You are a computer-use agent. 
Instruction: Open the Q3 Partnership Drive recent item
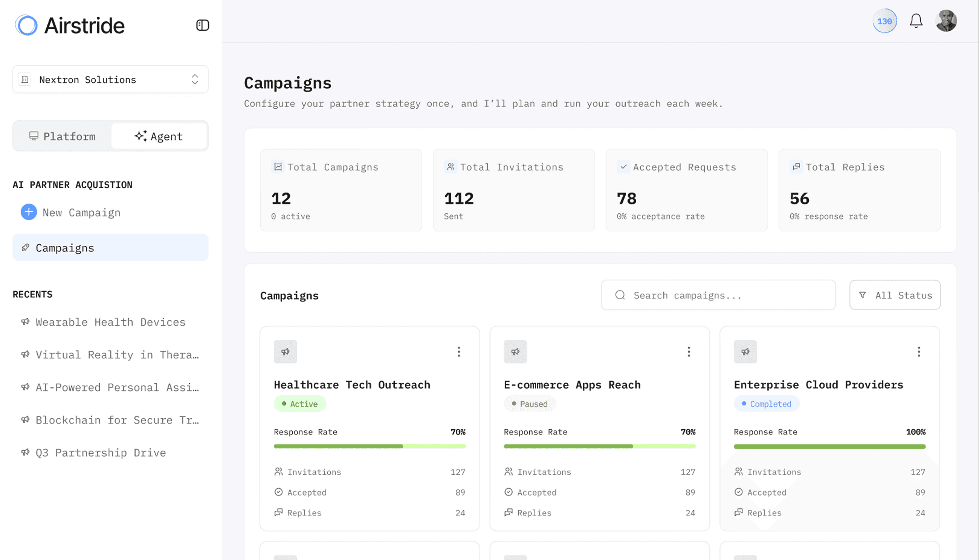click(100, 453)
